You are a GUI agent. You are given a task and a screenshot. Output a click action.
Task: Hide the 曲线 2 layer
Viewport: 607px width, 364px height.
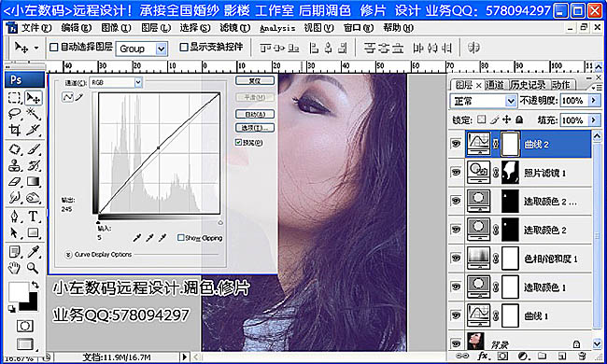[456, 144]
